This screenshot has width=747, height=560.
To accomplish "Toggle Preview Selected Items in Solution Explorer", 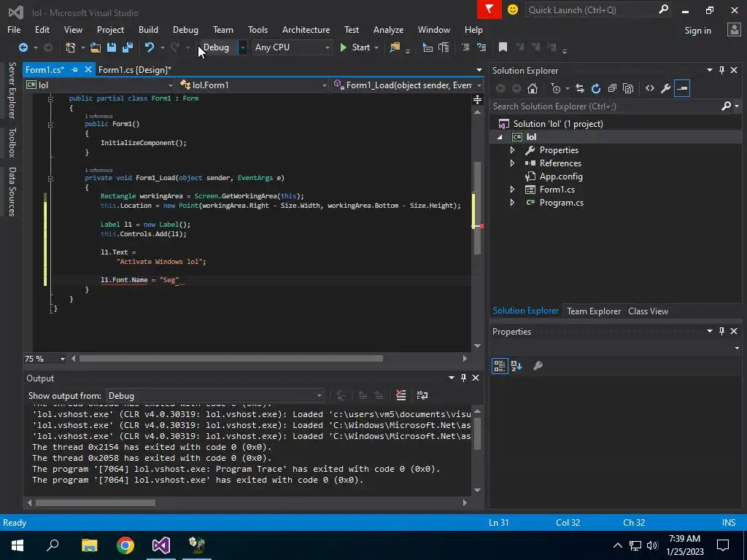I will 682,88.
